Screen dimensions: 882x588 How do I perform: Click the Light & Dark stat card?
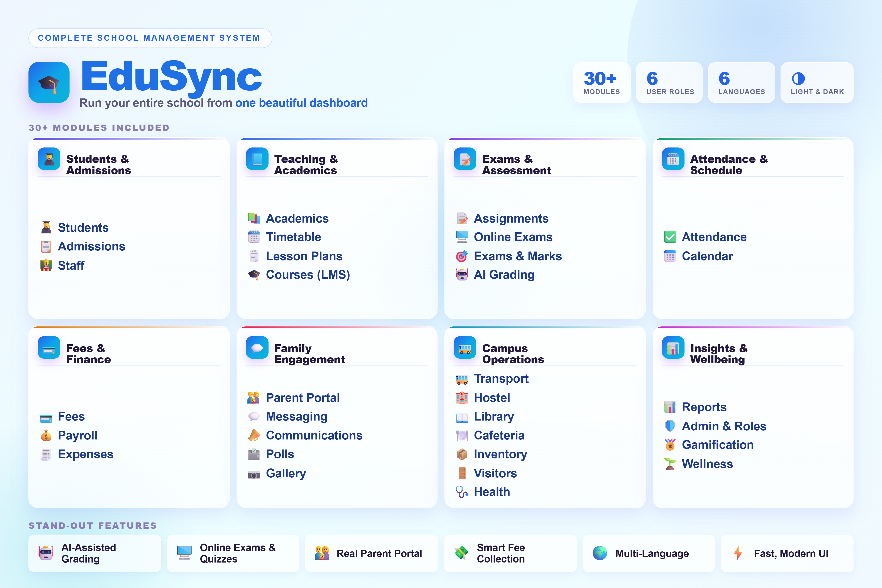tap(817, 83)
